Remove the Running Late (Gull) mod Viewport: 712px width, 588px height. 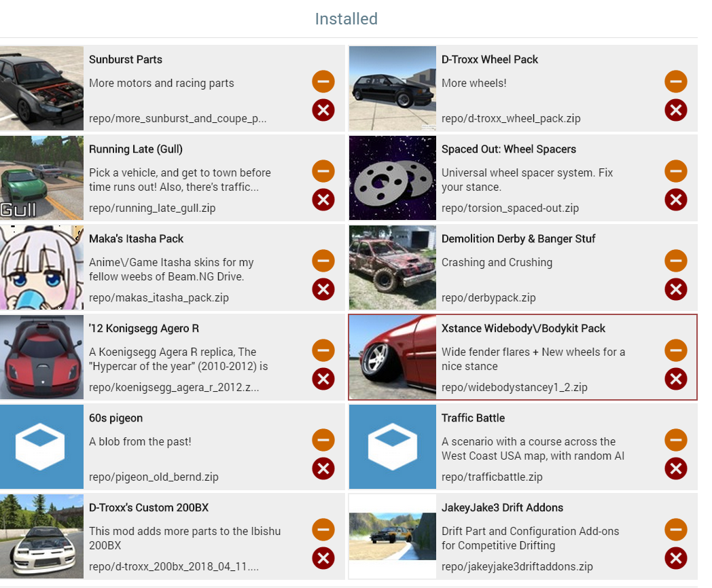pos(323,200)
